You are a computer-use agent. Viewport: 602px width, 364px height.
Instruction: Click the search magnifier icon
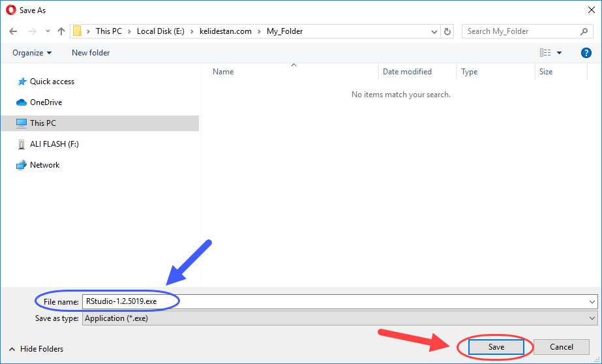pyautogui.click(x=584, y=31)
